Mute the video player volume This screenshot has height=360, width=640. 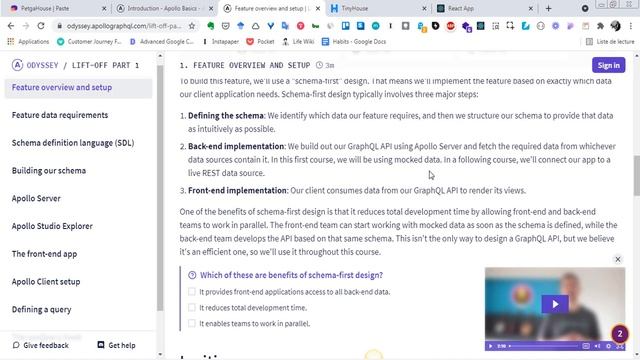pyautogui.click(x=598, y=346)
